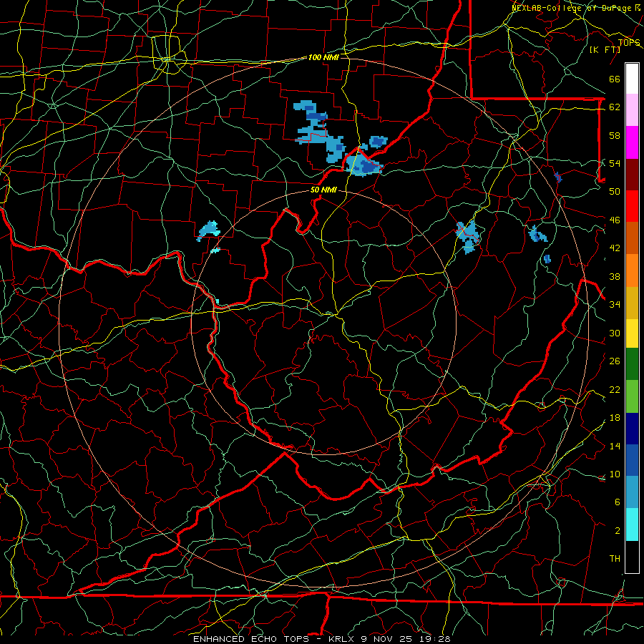Image resolution: width=644 pixels, height=644 pixels.
Task: Select the bright yellow legend swatch
Action: click(632, 333)
